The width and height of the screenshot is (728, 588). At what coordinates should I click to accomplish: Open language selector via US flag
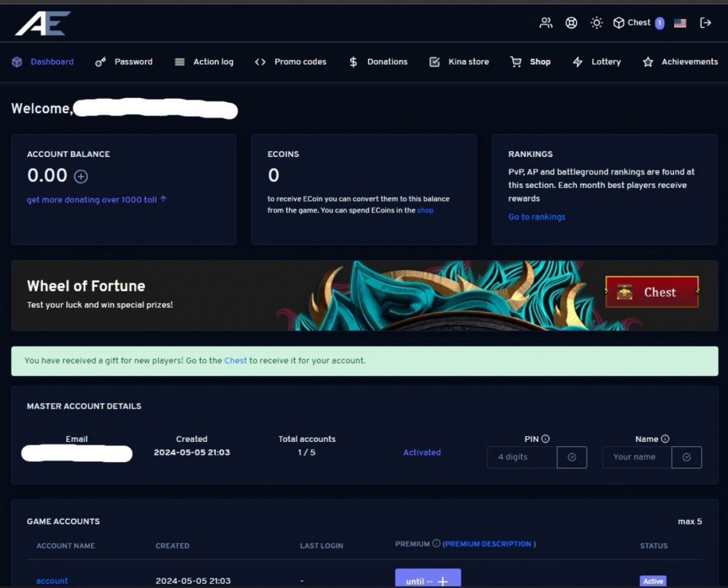(x=680, y=23)
